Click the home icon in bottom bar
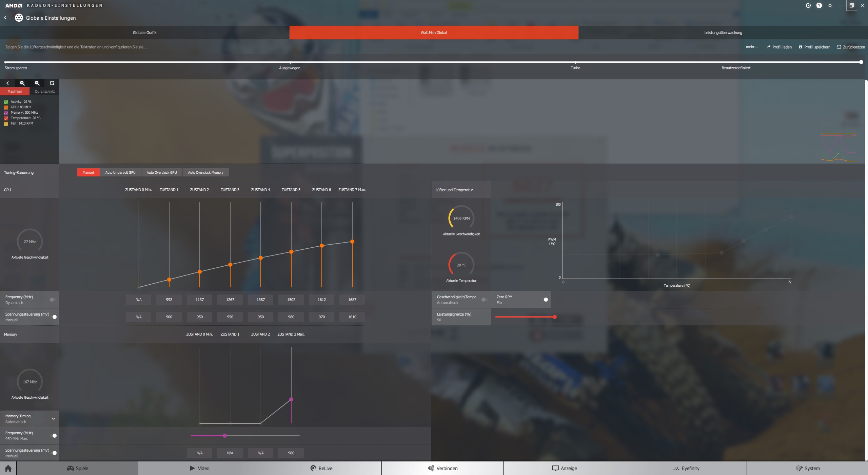 coord(8,468)
